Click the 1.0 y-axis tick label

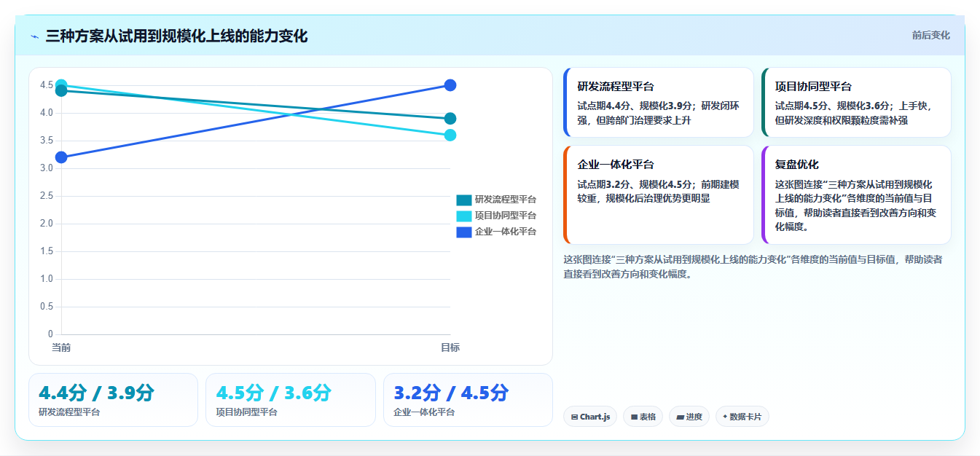pos(47,279)
